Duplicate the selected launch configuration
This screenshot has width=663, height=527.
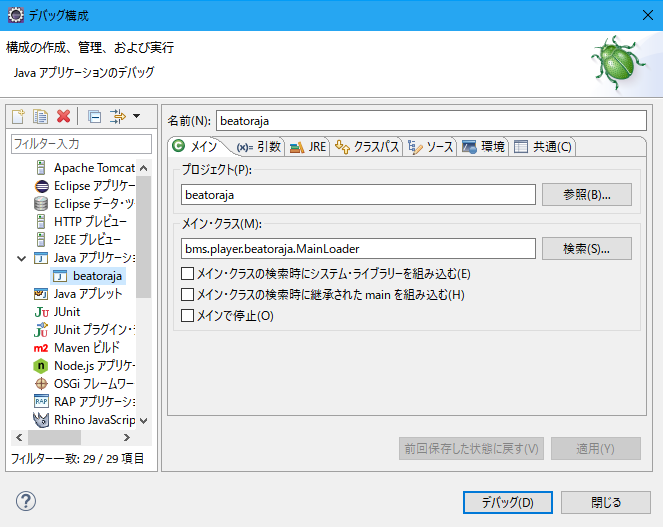pos(41,116)
